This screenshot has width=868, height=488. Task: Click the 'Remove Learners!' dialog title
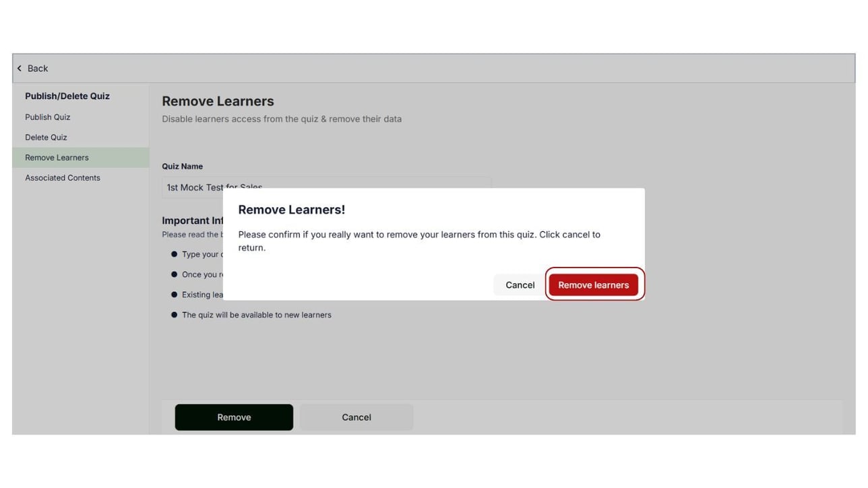point(292,210)
